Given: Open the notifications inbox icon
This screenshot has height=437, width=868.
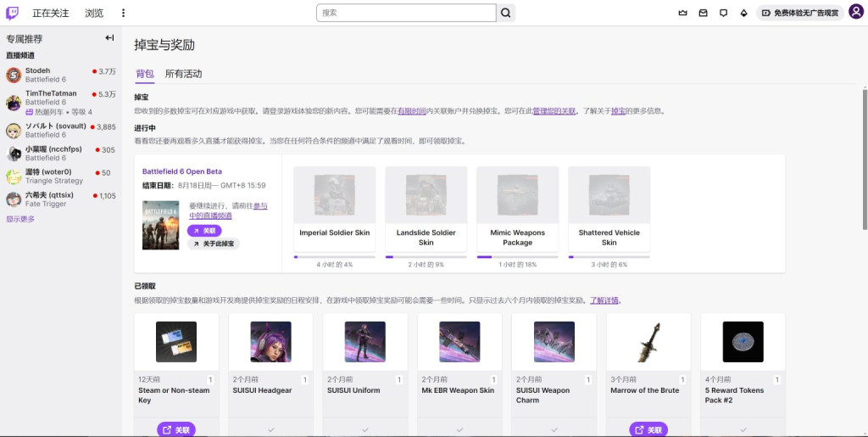Looking at the screenshot, I should click(703, 13).
